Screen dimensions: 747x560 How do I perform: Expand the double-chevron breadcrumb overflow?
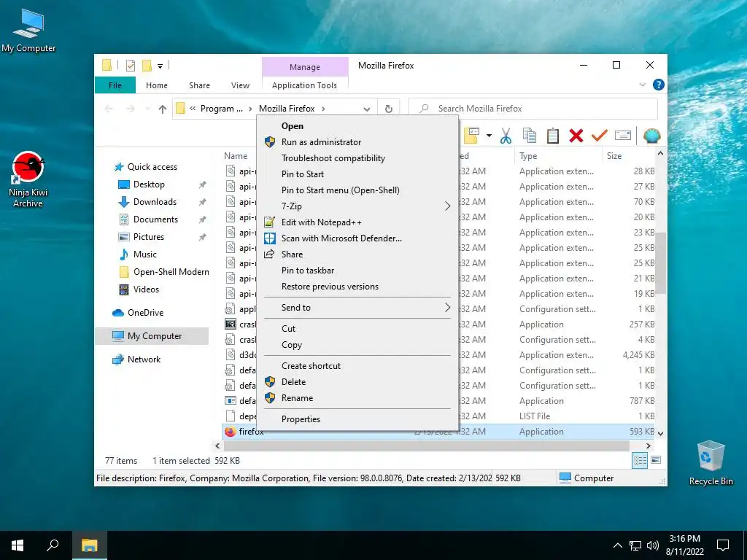click(193, 109)
